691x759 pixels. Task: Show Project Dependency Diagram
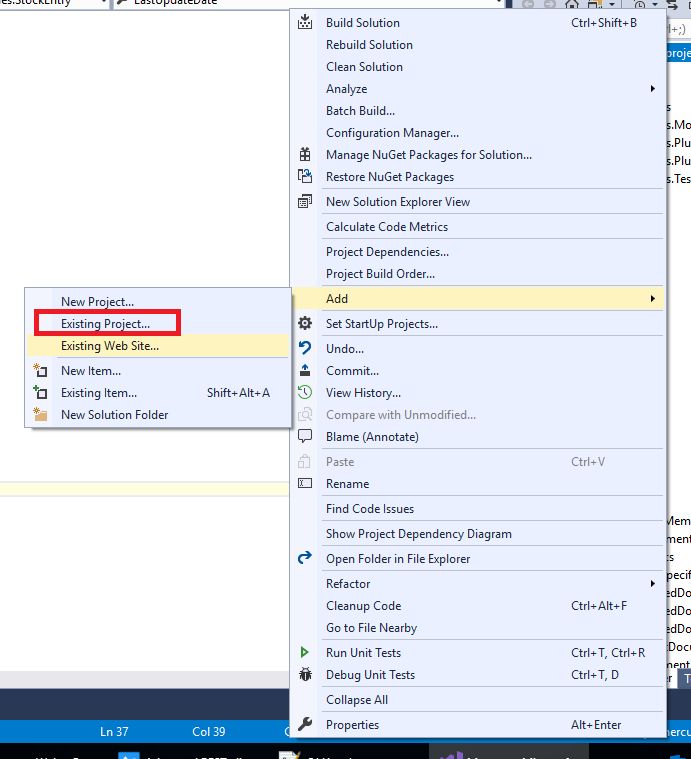[x=419, y=533]
